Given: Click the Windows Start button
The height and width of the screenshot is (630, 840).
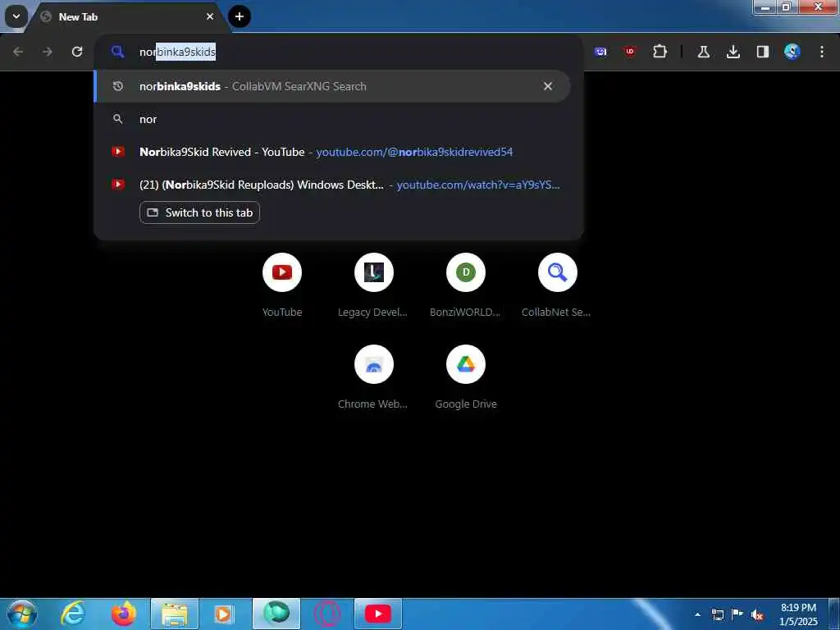Looking at the screenshot, I should click(x=22, y=614).
